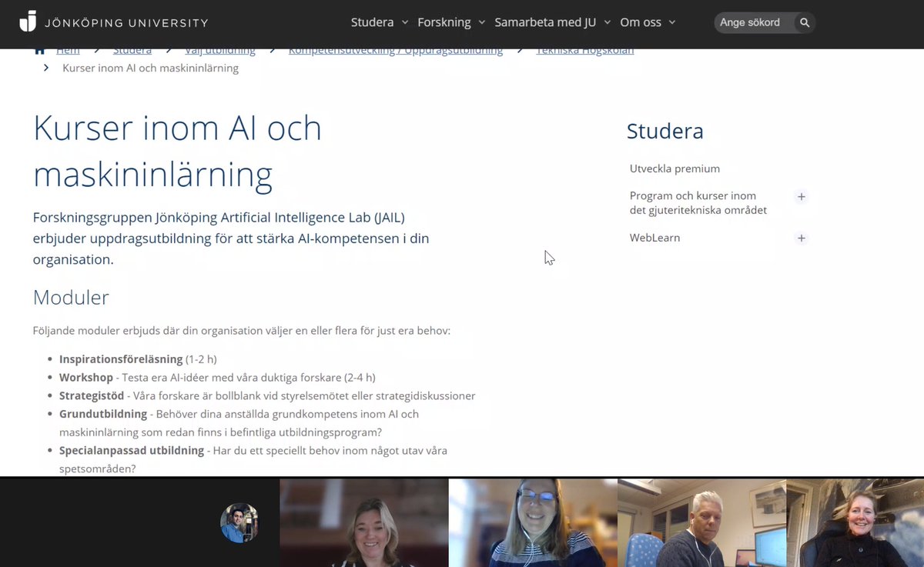Open Kompetensutveckling / Uppdragsutbildning breadcrumb

[396, 51]
